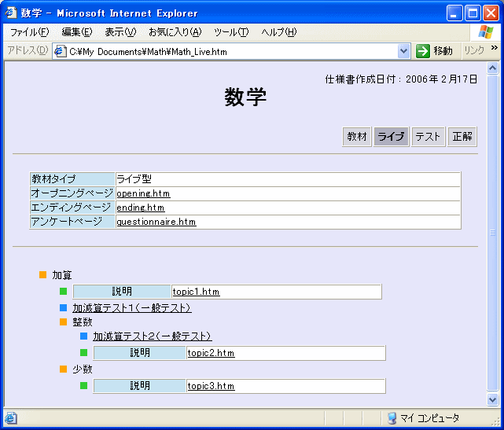The height and width of the screenshot is (430, 504).
Task: Click into the address bar path field
Action: [x=228, y=51]
